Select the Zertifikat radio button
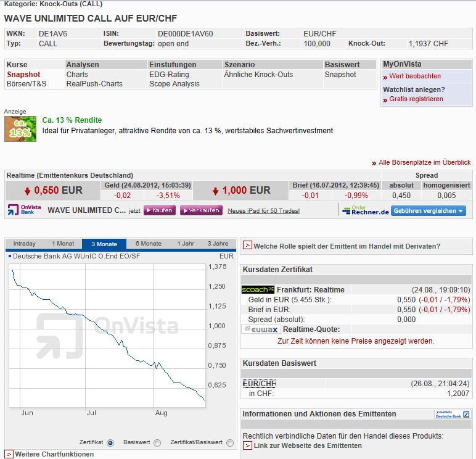The height and width of the screenshot is (459, 476). pos(110,442)
